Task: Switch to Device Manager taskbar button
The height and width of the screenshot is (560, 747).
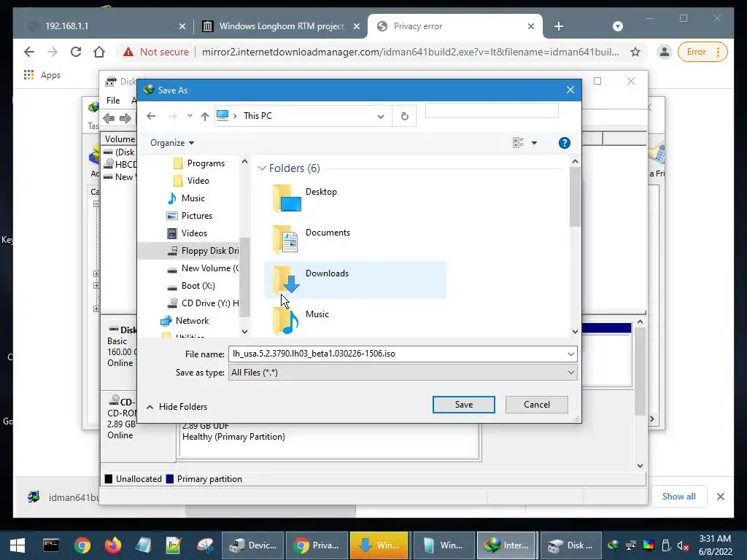Action: tap(252, 545)
